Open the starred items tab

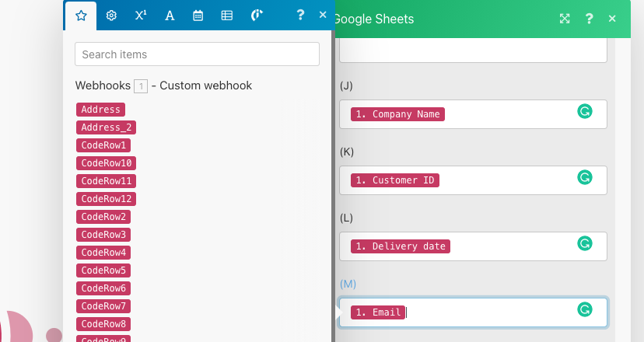point(81,16)
